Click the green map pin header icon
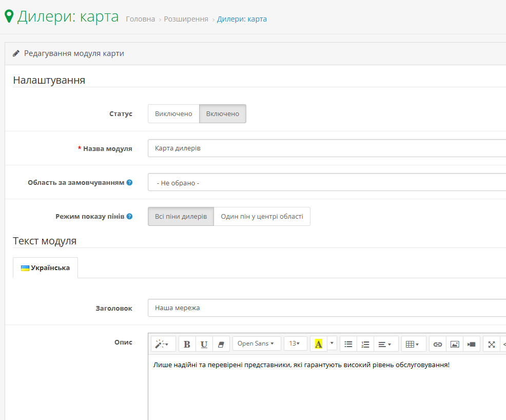The height and width of the screenshot is (420, 506). coord(9,16)
